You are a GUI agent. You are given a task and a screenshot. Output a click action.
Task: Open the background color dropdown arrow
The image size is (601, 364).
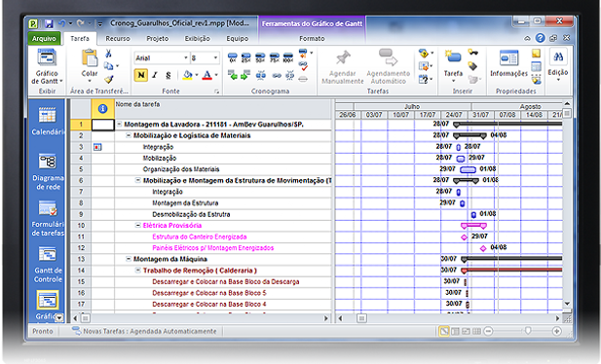[x=197, y=75]
